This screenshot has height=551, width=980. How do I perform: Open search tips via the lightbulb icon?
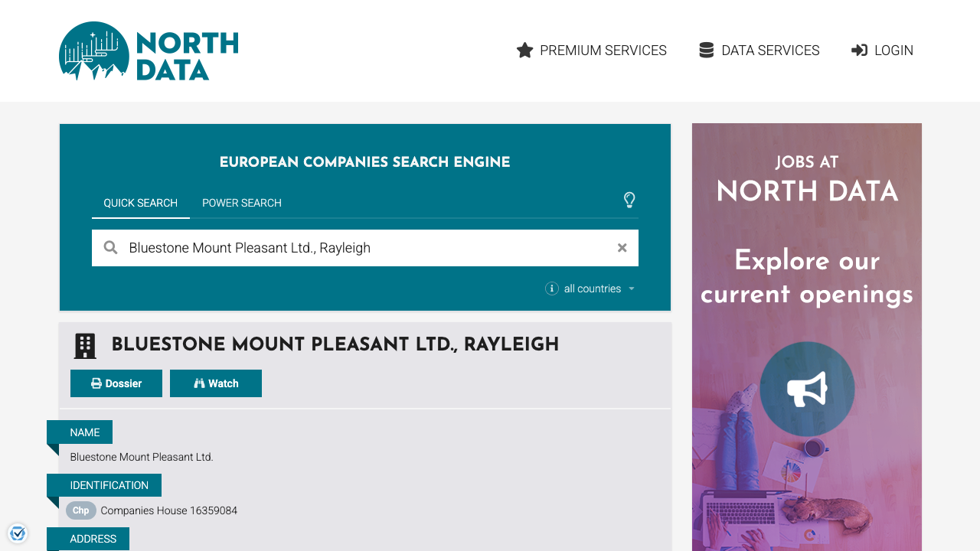click(x=629, y=201)
